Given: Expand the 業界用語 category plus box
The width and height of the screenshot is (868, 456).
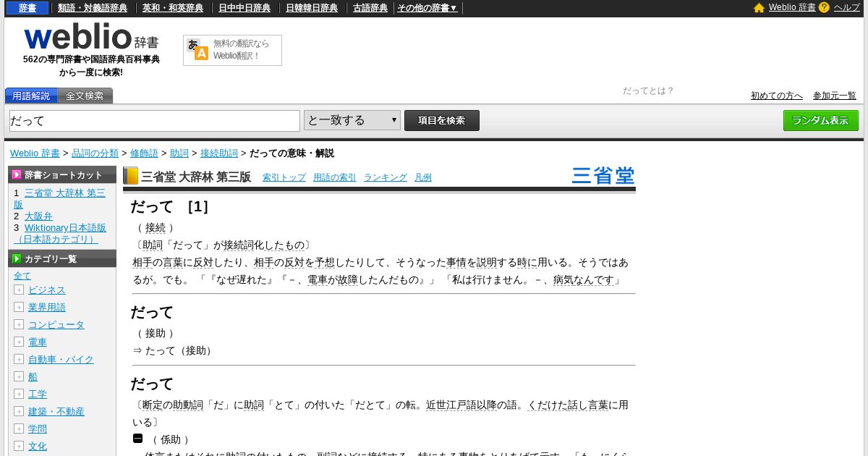Looking at the screenshot, I should pyautogui.click(x=19, y=307).
